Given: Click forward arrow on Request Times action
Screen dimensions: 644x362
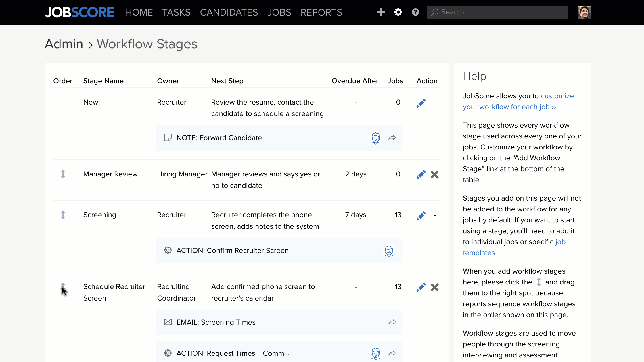Looking at the screenshot, I should point(392,353).
